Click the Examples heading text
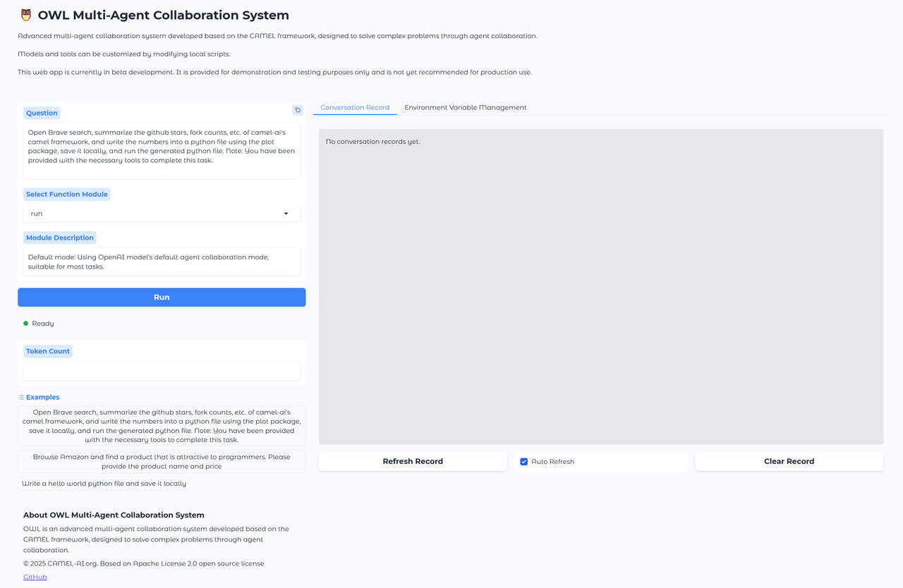The height and width of the screenshot is (588, 903). point(43,397)
